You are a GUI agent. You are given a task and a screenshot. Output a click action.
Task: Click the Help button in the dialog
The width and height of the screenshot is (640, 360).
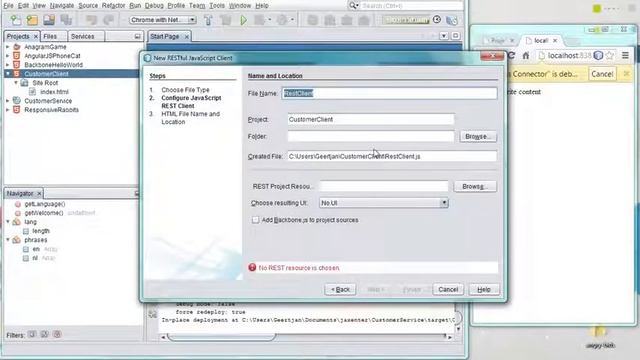[x=484, y=289]
